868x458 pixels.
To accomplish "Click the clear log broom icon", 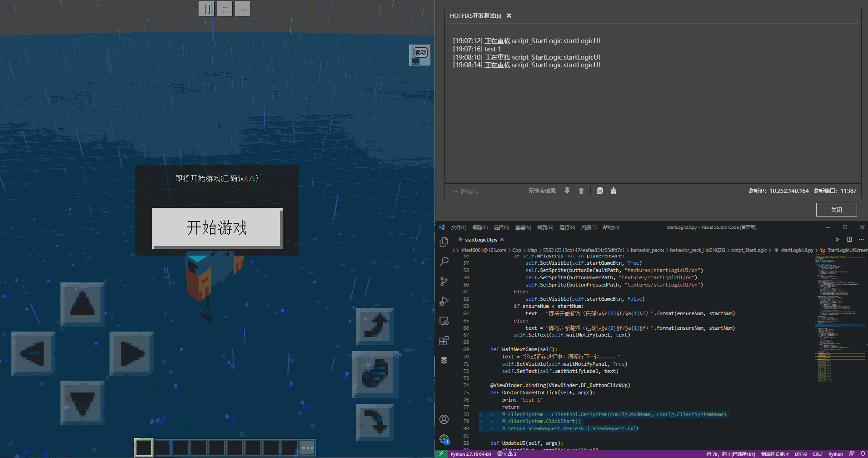I will [x=613, y=191].
